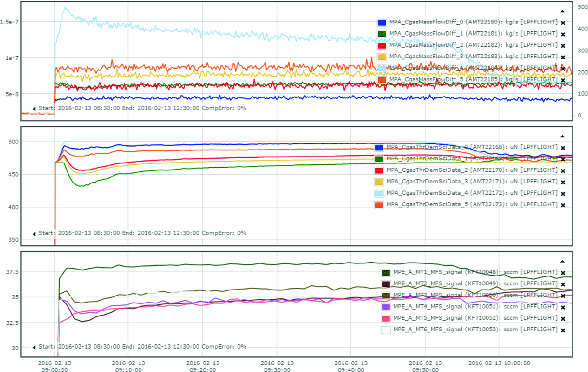Click the yellow swatch of MPA_CgasThrDemSciData_3

coord(379,182)
